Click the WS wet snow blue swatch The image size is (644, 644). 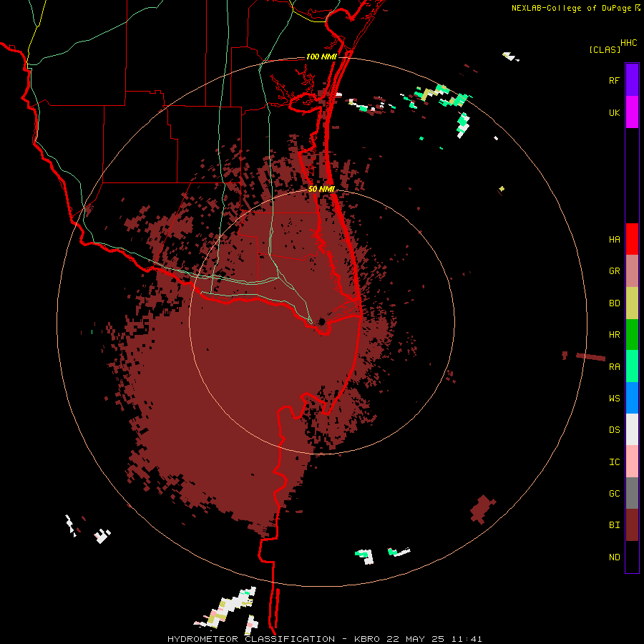coord(632,398)
